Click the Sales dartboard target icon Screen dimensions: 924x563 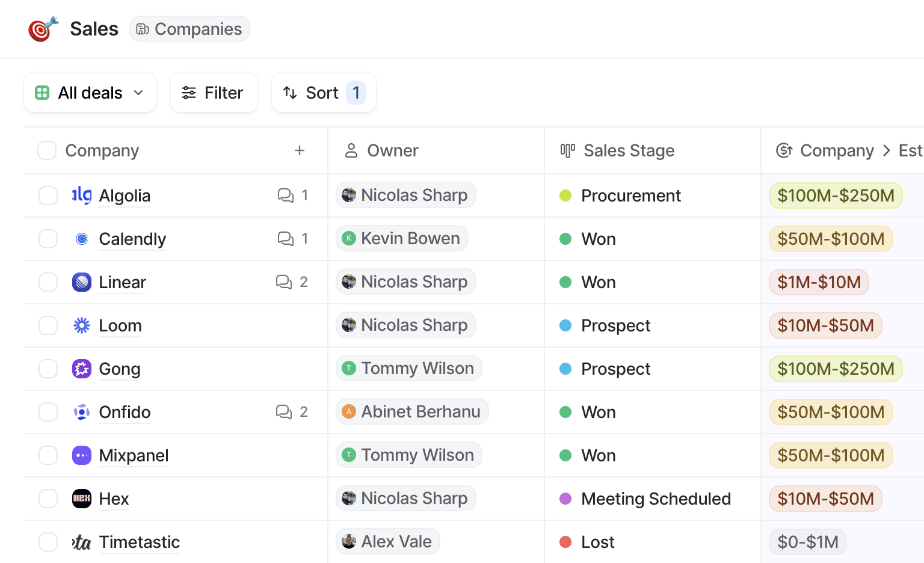43,29
